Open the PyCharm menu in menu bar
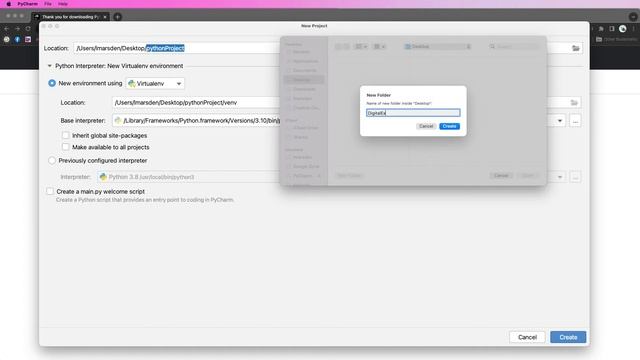The image size is (640, 360). point(27,4)
